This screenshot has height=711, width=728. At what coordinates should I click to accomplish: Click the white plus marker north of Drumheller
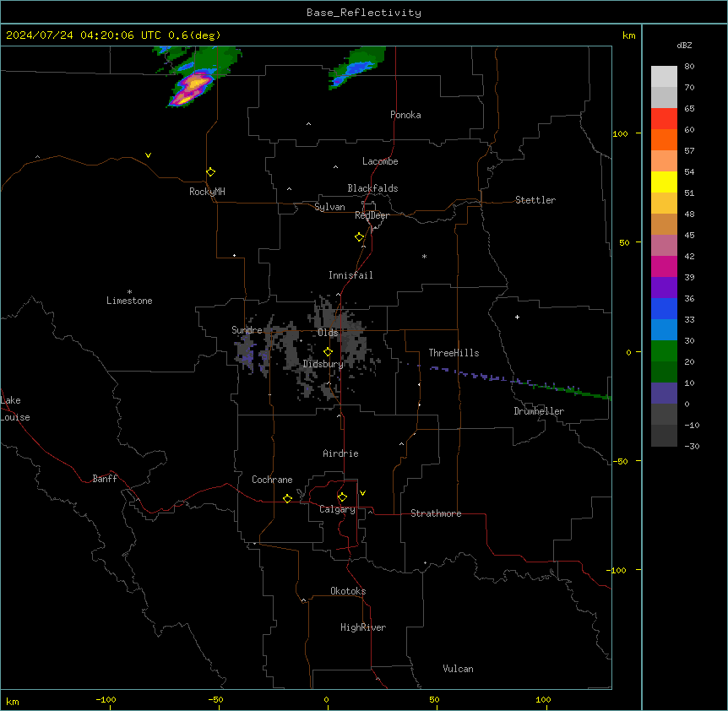[517, 317]
